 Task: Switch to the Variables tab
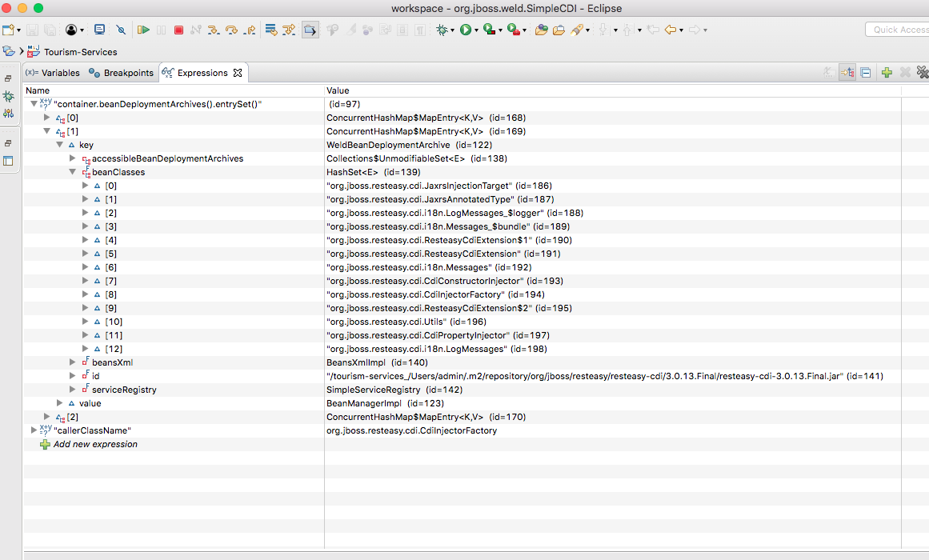pos(53,73)
